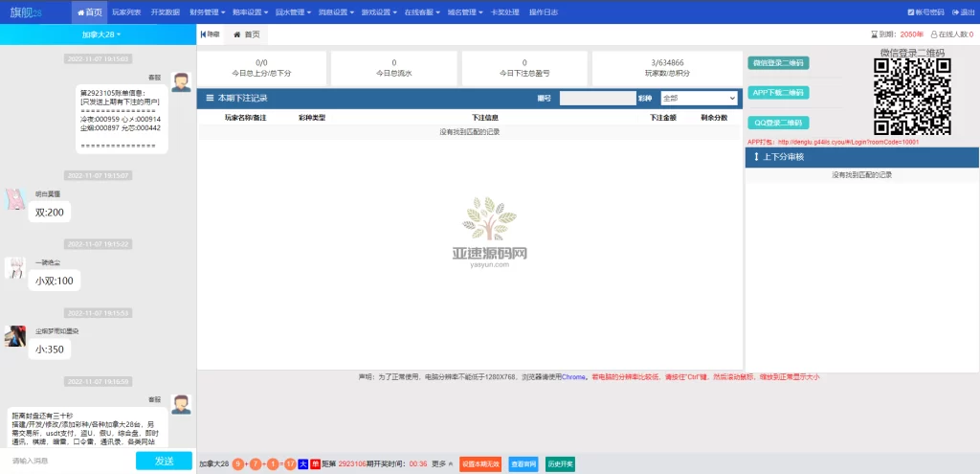980x474 pixels.
Task: Click the blue 大 result badge
Action: [303, 464]
